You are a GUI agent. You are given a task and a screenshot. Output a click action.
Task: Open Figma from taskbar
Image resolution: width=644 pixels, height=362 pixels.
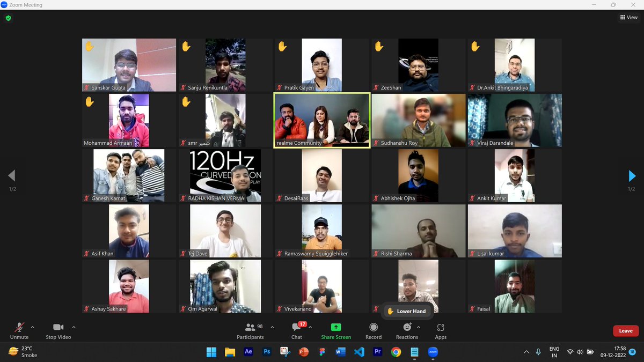(x=322, y=352)
